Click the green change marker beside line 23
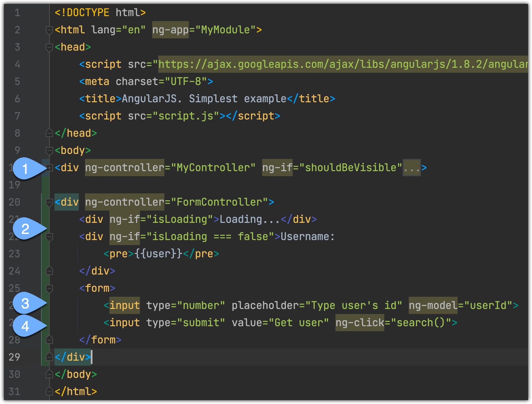 coord(45,254)
